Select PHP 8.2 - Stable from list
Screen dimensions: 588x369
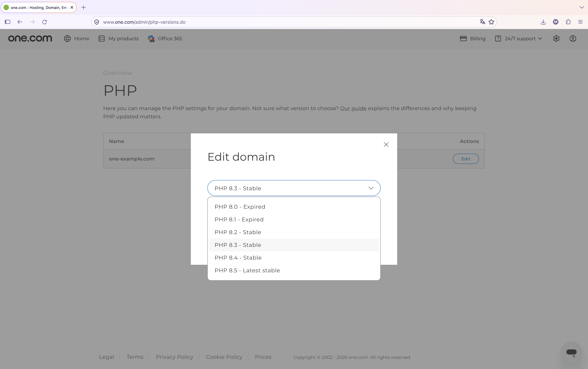294,232
